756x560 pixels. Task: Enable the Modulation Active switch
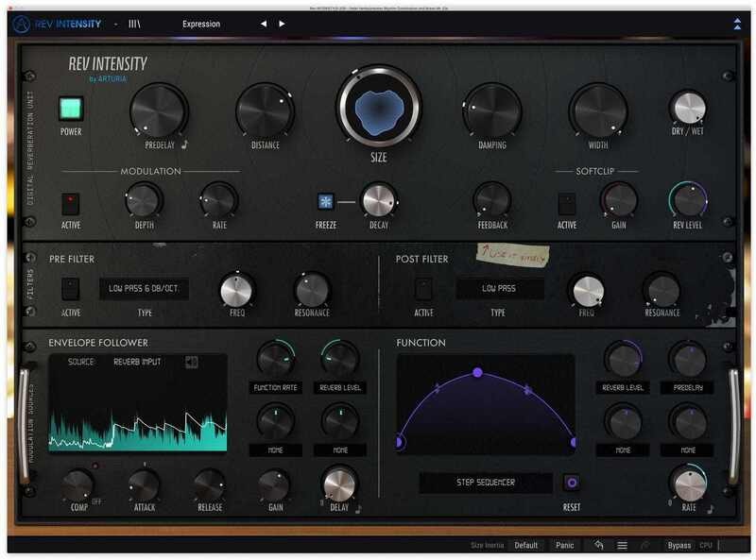tap(71, 202)
